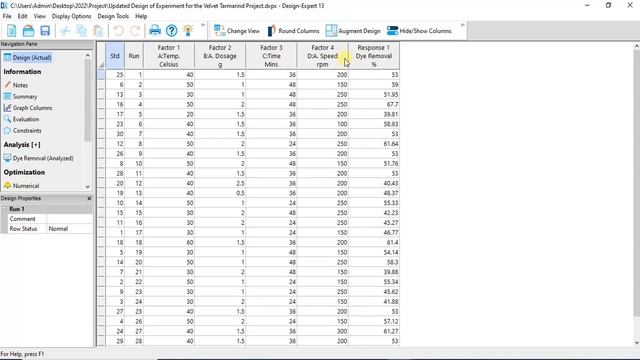Open the Display Options menu

71,16
